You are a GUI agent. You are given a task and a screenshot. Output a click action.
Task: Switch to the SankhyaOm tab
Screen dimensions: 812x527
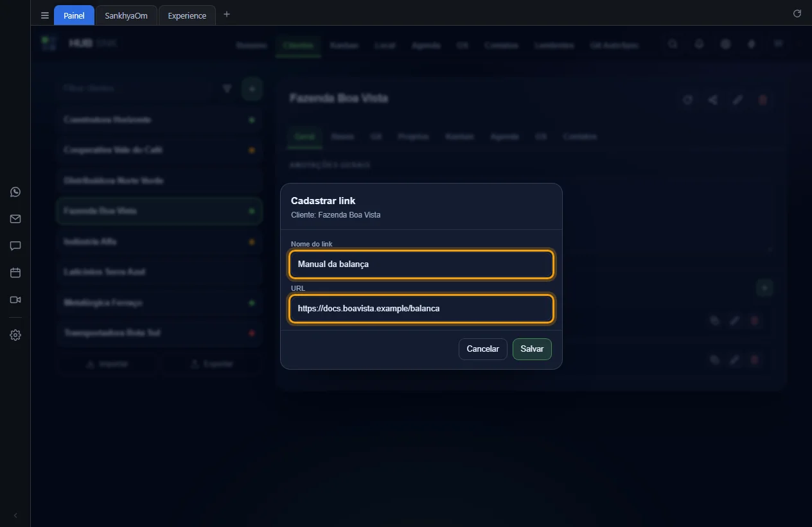coord(126,15)
